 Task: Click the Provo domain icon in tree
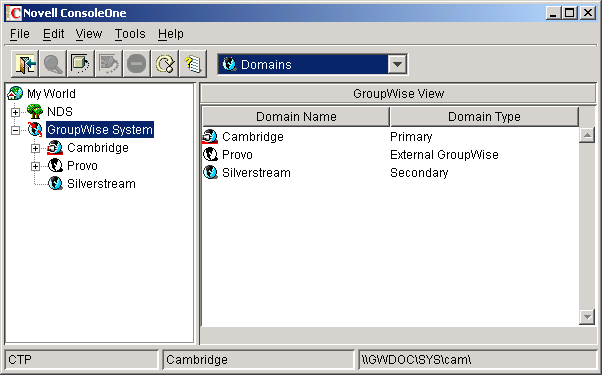[x=55, y=165]
